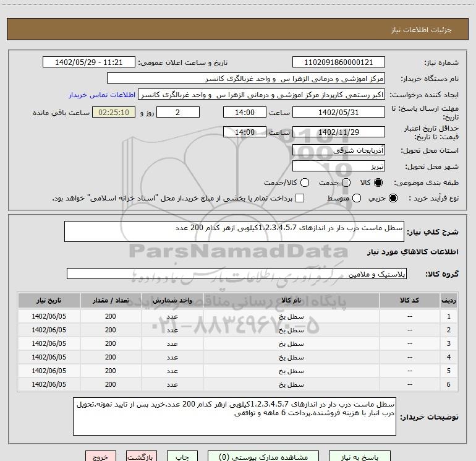
Task: Click the remaining days field showing 2
Action: click(x=178, y=112)
